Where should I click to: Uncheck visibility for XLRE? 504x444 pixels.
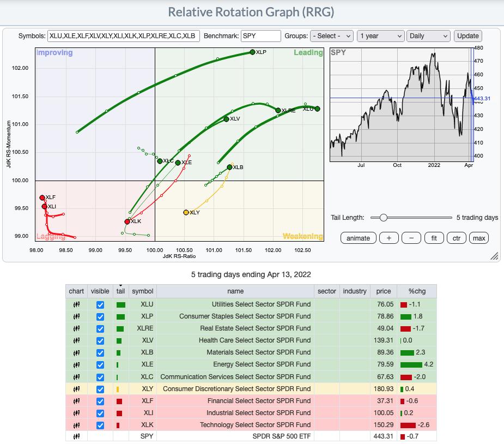(x=100, y=329)
